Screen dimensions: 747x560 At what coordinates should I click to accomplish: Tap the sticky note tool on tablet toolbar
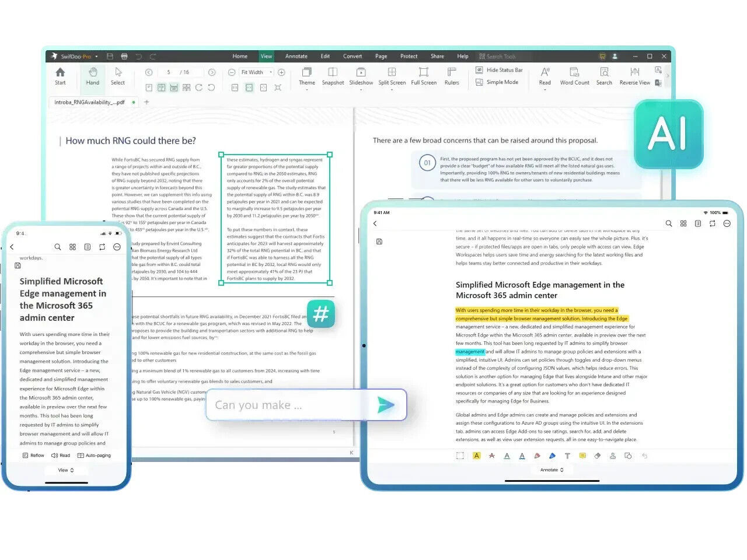582,456
